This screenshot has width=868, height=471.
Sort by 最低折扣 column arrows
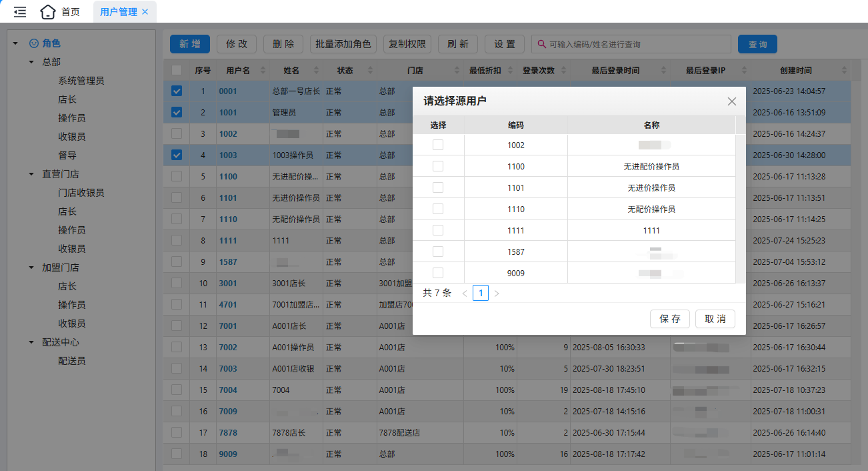(510, 70)
